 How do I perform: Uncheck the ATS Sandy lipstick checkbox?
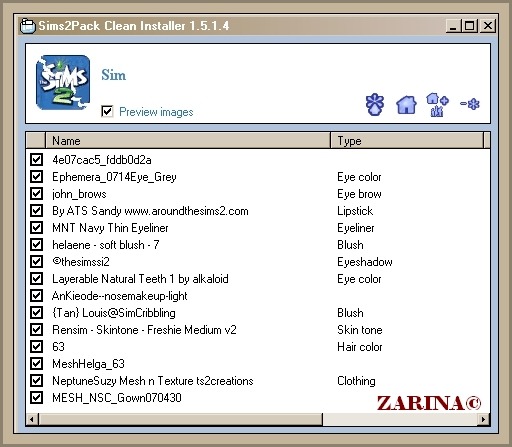tap(36, 211)
